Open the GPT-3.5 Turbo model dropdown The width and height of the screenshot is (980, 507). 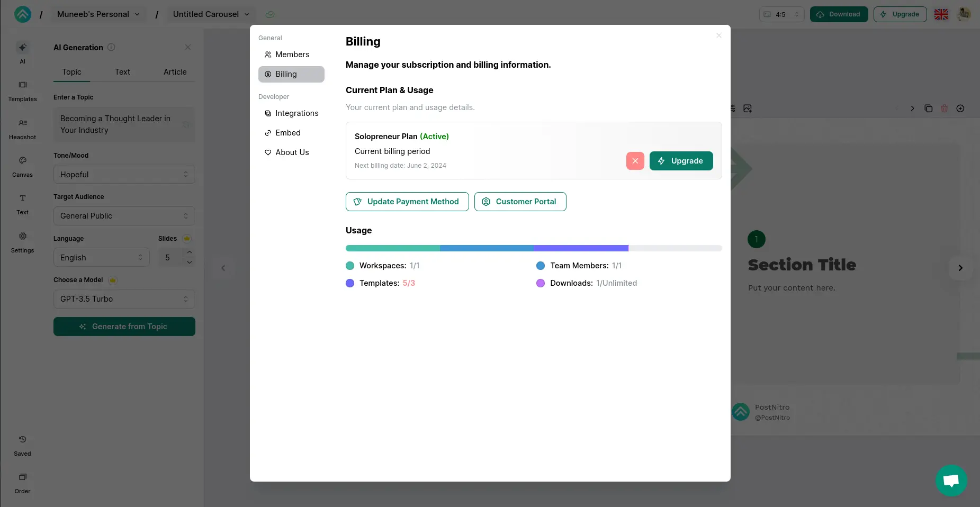point(124,299)
